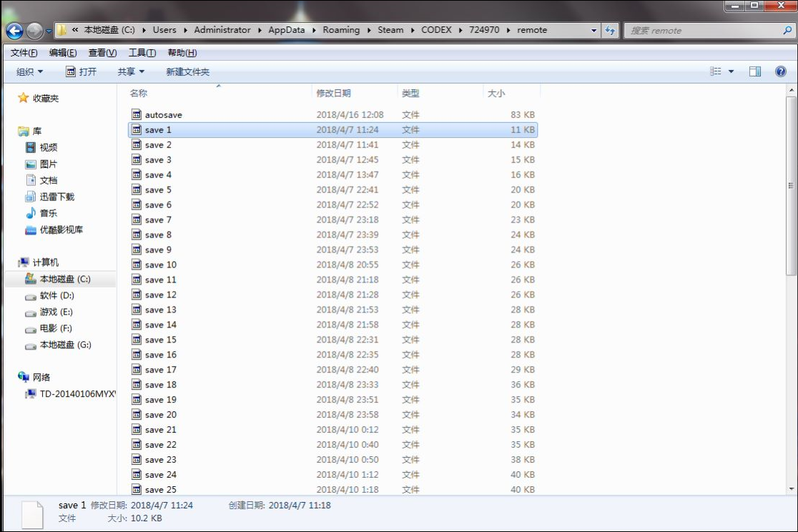The image size is (798, 532).
Task: Expand the 共享 dropdown menu
Action: click(x=131, y=72)
